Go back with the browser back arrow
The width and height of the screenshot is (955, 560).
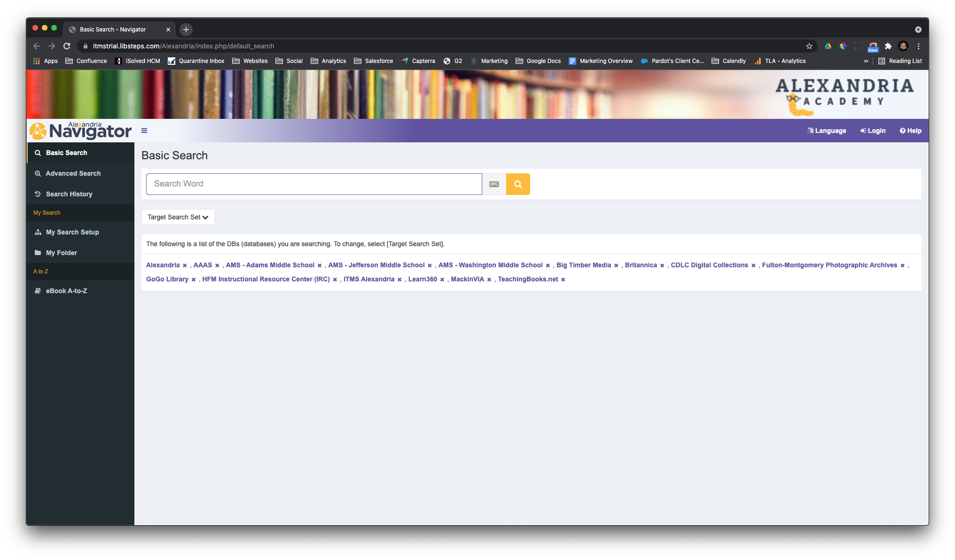pos(37,46)
